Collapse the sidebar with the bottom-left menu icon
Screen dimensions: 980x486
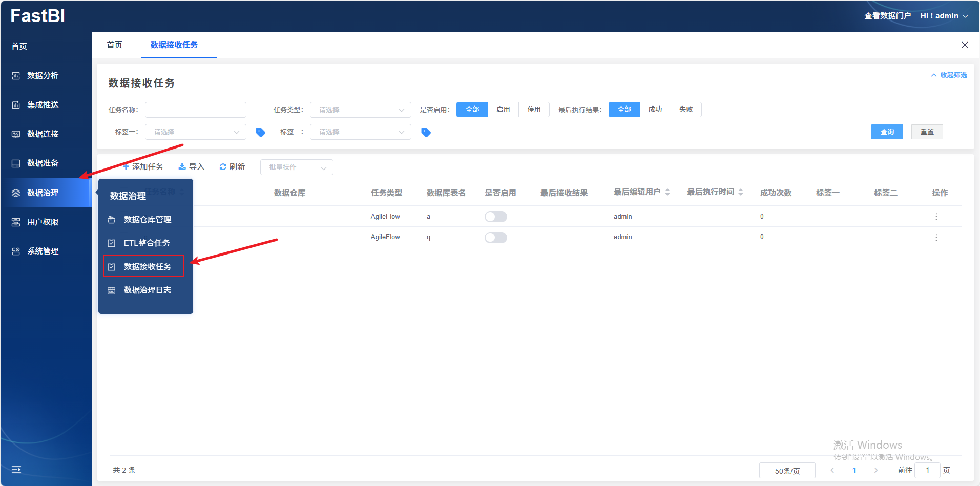click(16, 470)
